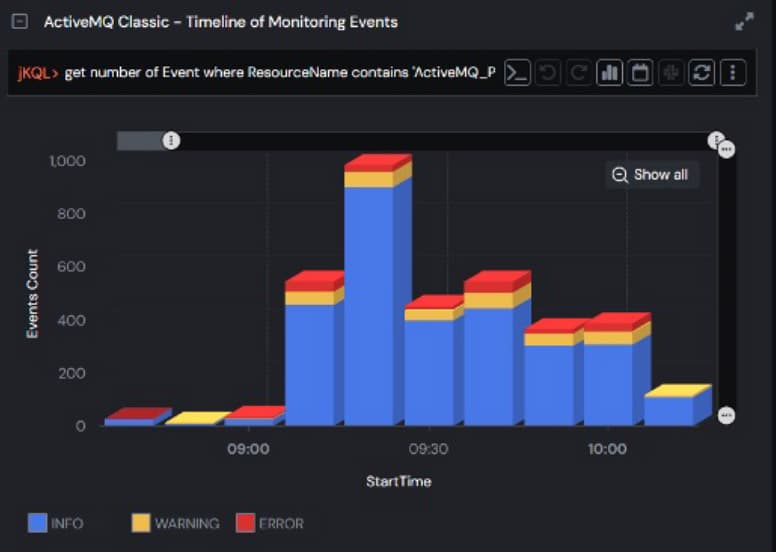The height and width of the screenshot is (552, 776).
Task: Toggle ERROR series in legend
Action: pyautogui.click(x=269, y=523)
